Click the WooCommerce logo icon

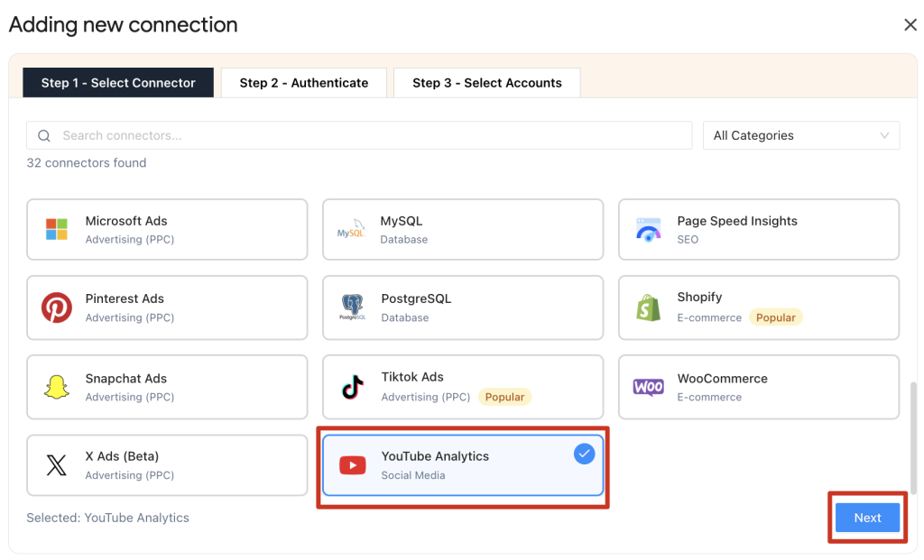[x=648, y=387]
